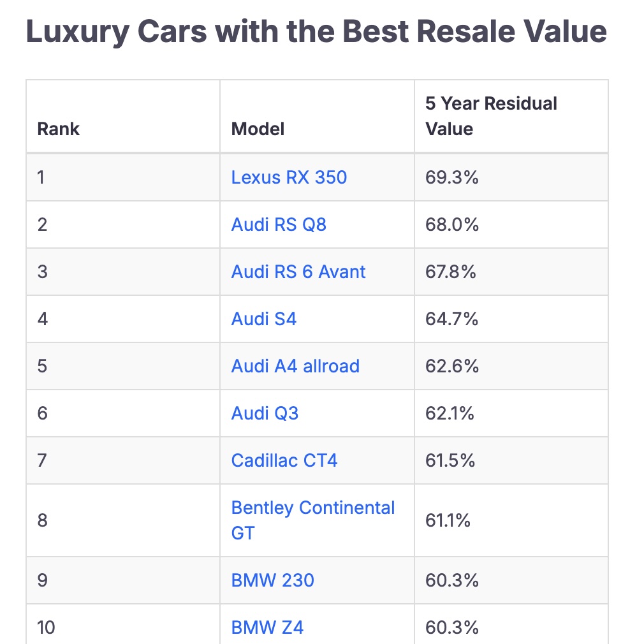Click the 69.3% residual value cell
Screen dimensions: 644x644
tap(452, 177)
